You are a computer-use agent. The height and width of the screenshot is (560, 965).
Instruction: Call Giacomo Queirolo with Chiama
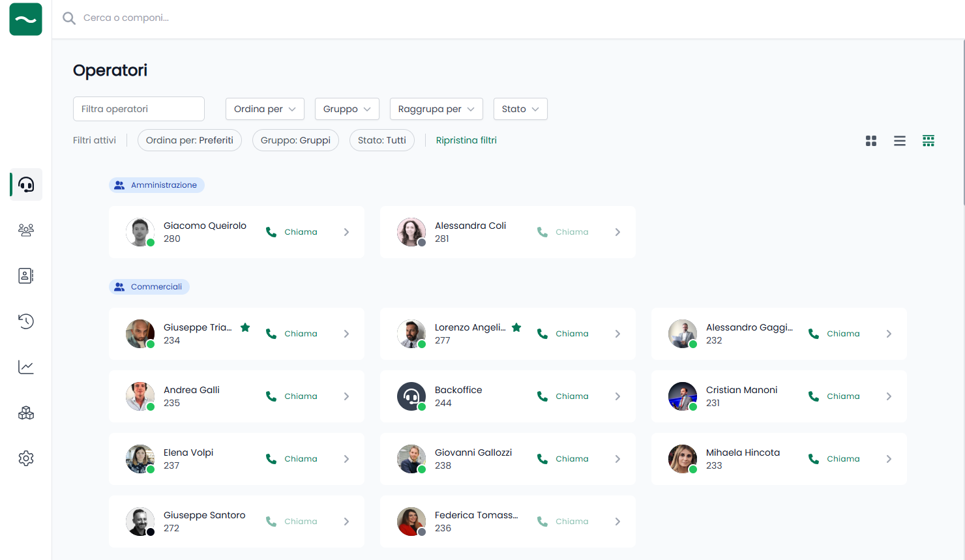pos(292,232)
